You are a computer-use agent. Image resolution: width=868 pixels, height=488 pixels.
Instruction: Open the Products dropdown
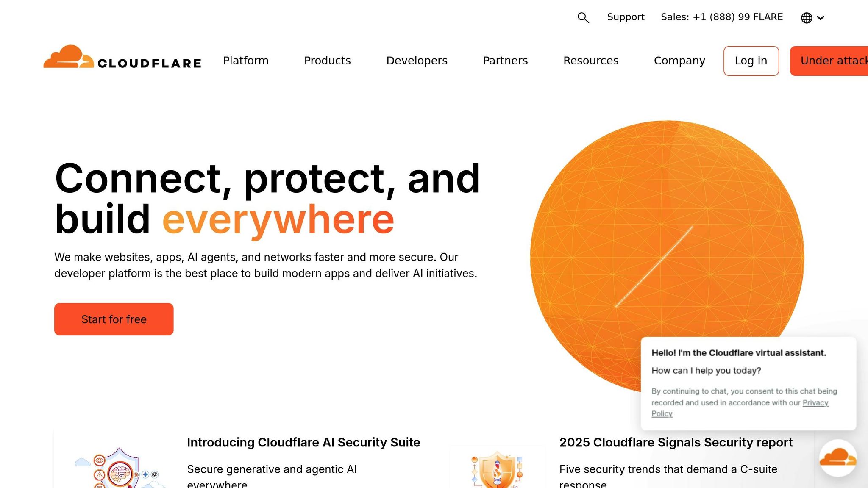click(327, 61)
